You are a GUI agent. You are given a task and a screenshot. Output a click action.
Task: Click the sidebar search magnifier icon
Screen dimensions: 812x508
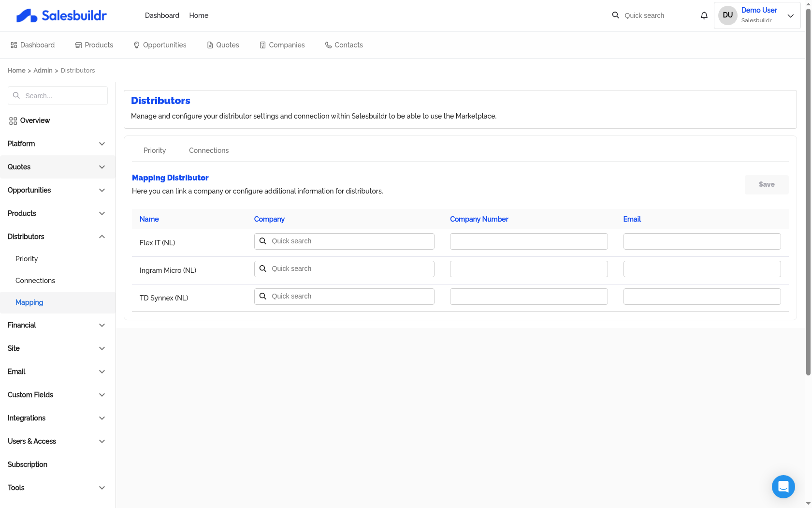pyautogui.click(x=16, y=96)
